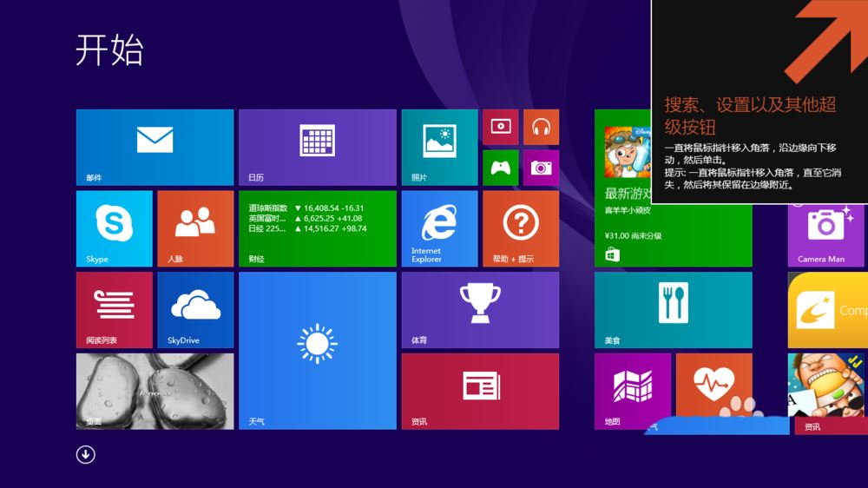Open the SkyDrive cloud tile

[x=195, y=310]
